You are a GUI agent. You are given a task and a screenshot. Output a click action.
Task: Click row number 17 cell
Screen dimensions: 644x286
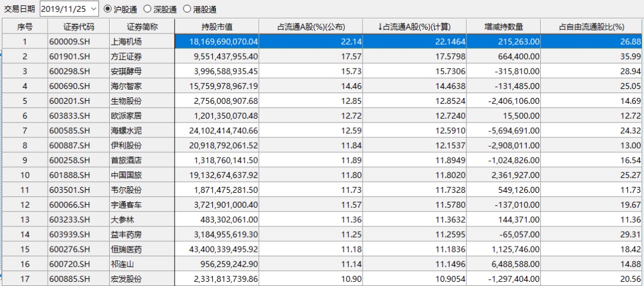(25, 279)
